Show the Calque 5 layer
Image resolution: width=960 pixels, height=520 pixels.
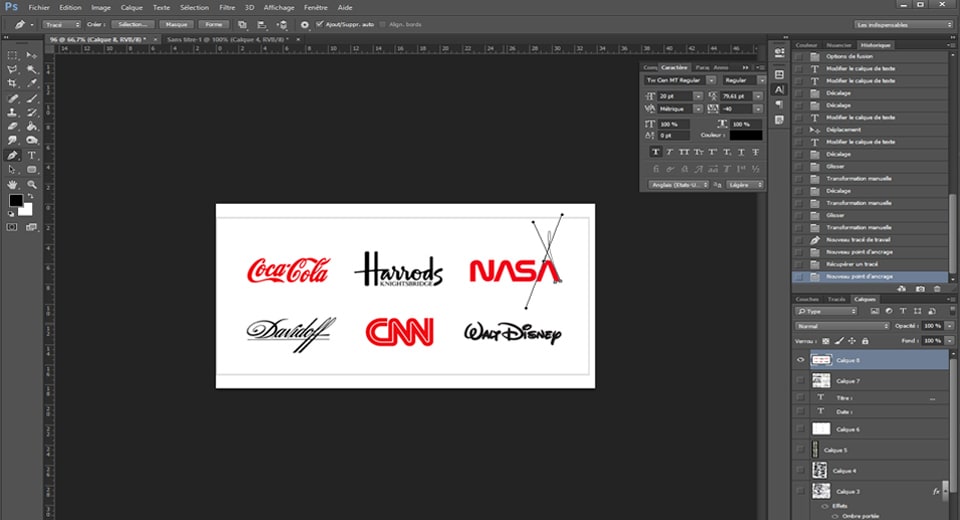coord(800,450)
